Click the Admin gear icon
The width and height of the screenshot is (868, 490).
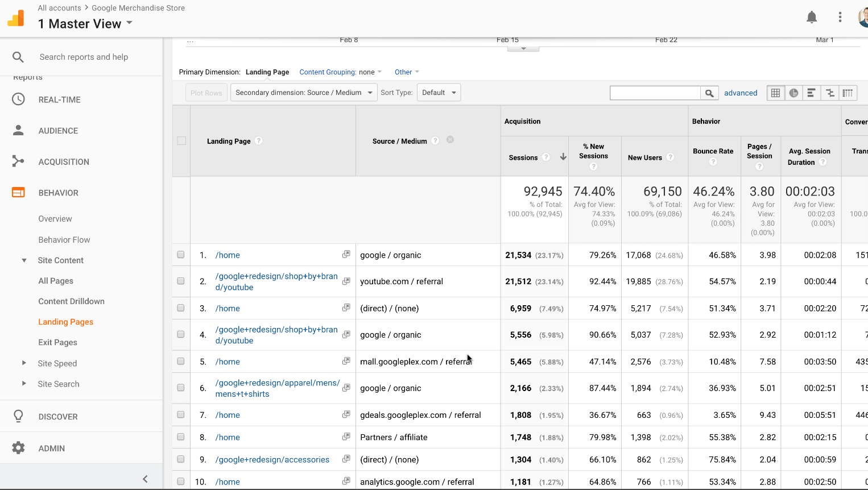pos(18,448)
